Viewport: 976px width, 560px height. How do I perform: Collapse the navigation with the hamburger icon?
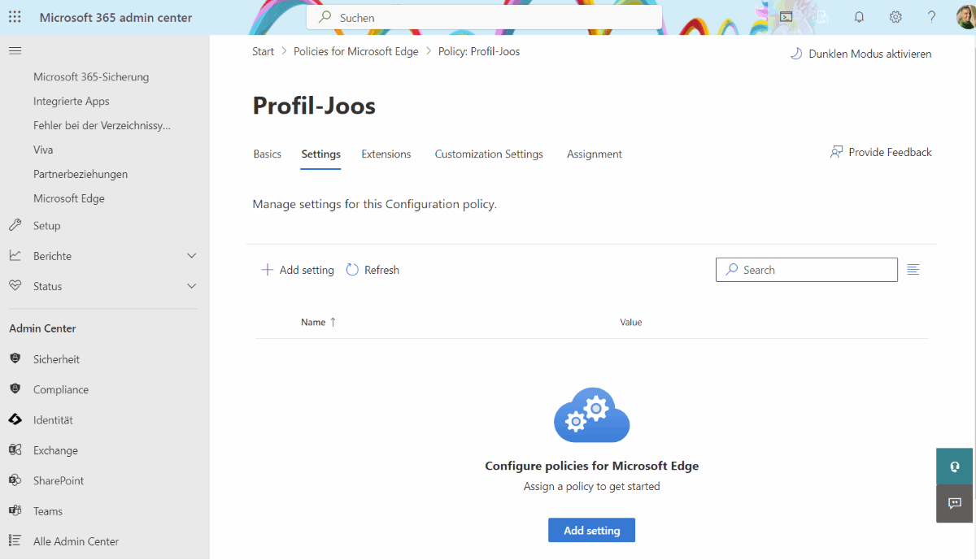tap(15, 50)
